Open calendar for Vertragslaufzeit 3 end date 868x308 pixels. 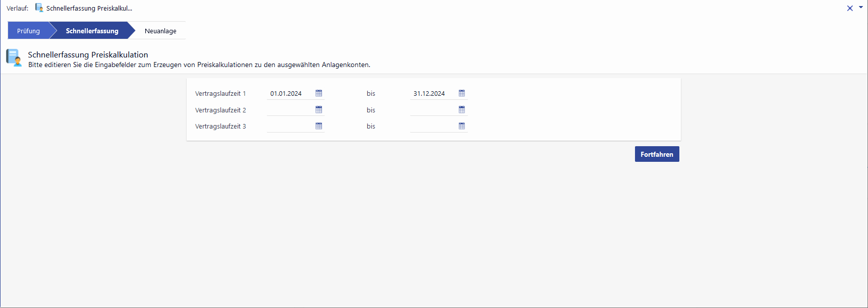pos(461,126)
